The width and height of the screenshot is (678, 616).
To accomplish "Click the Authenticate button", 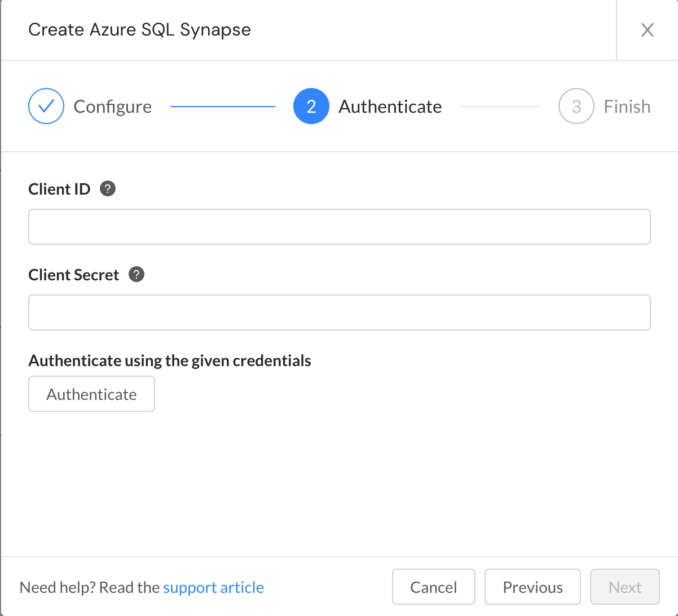I will coord(92,394).
